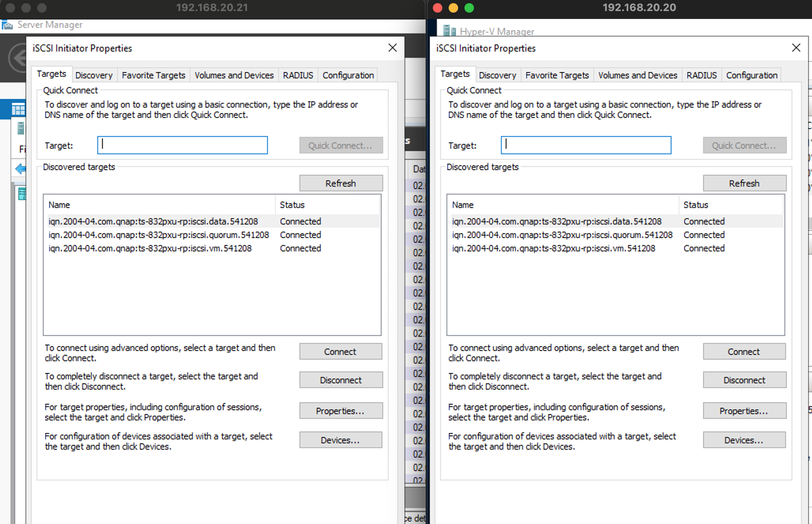The height and width of the screenshot is (524, 812).
Task: Switch to Discovery tab in the left dialog
Action: point(94,75)
